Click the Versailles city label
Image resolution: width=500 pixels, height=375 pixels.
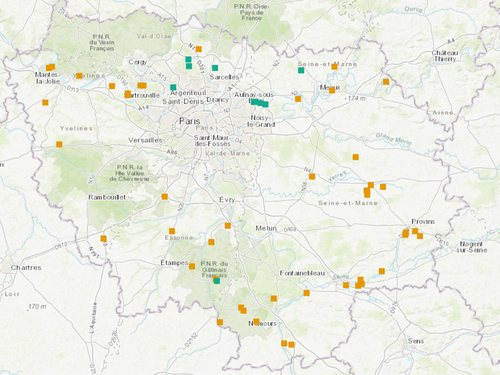145,140
